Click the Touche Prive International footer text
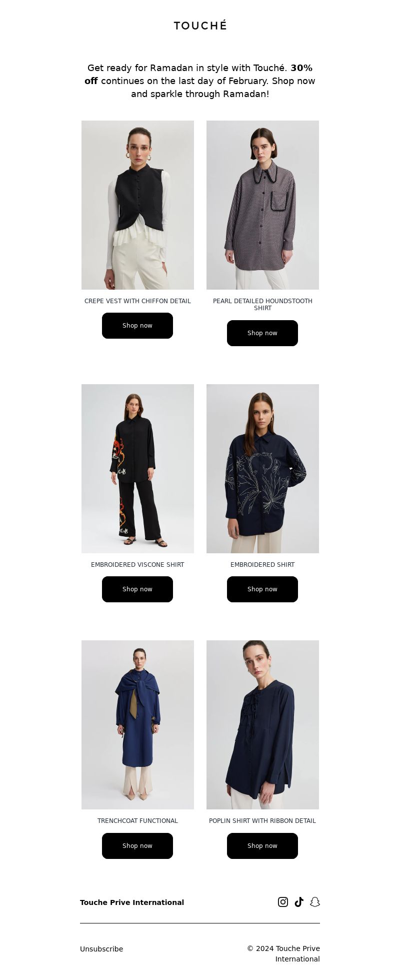 [132, 902]
